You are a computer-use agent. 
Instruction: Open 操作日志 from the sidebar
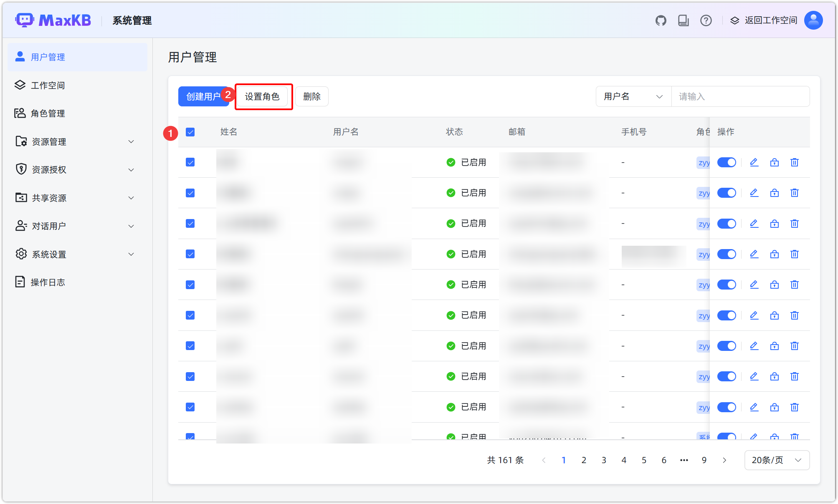(48, 282)
